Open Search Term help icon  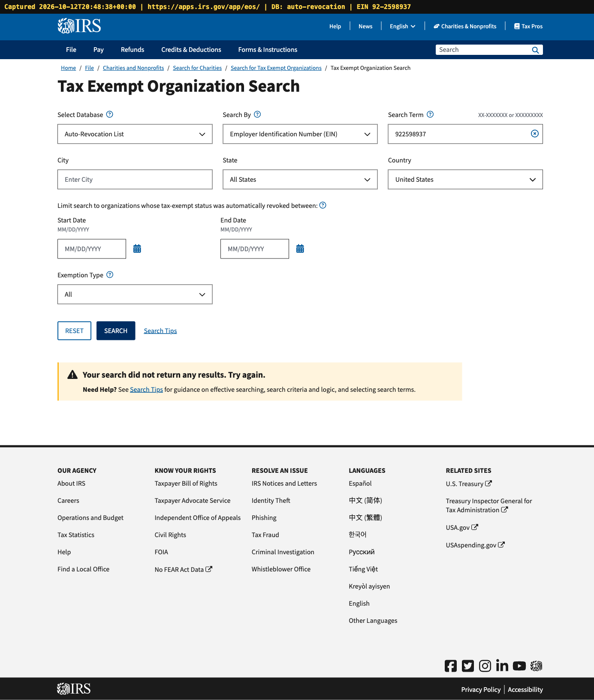[x=430, y=114]
